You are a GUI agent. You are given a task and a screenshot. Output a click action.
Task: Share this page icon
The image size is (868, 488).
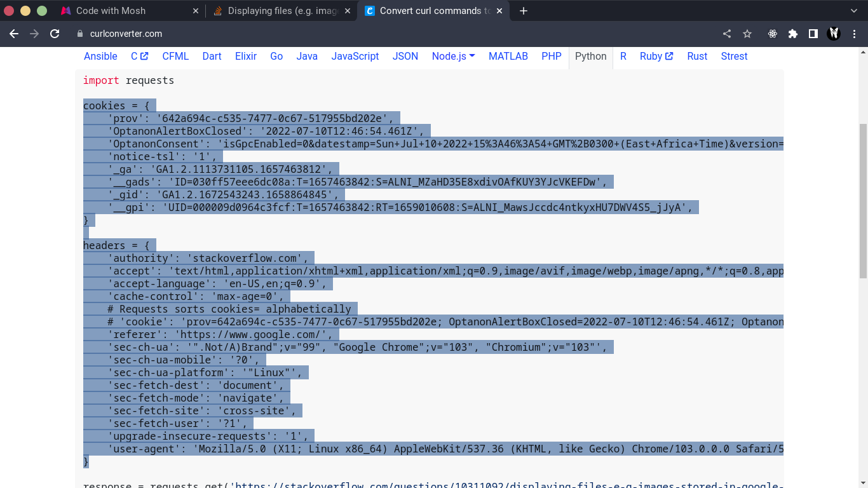pyautogui.click(x=727, y=34)
